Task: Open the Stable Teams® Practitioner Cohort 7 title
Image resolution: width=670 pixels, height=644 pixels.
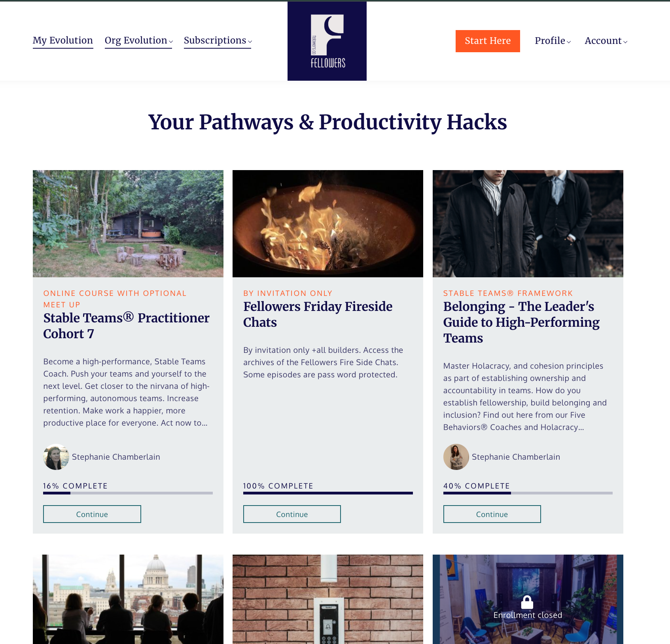Action: pyautogui.click(x=127, y=326)
